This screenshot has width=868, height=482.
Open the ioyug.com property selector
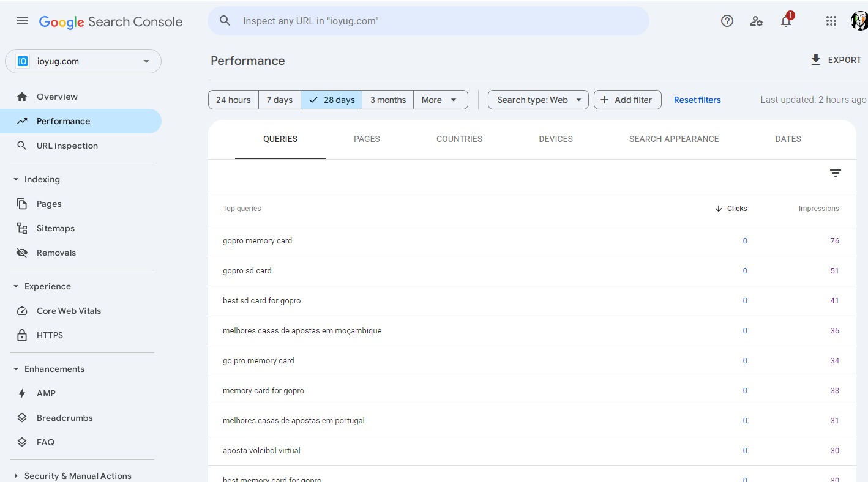click(83, 61)
